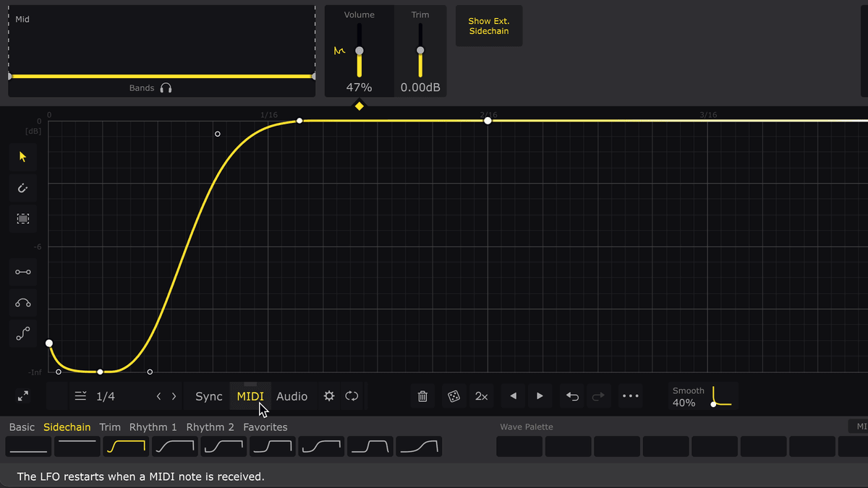Select the marquee selection tool
Screen dimensions: 868x488
pos(23,218)
